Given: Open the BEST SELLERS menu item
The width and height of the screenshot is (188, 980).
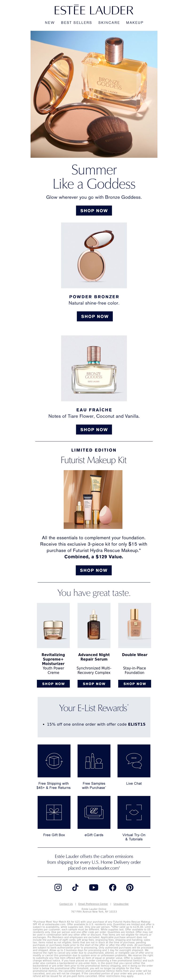Looking at the screenshot, I should point(77,22).
